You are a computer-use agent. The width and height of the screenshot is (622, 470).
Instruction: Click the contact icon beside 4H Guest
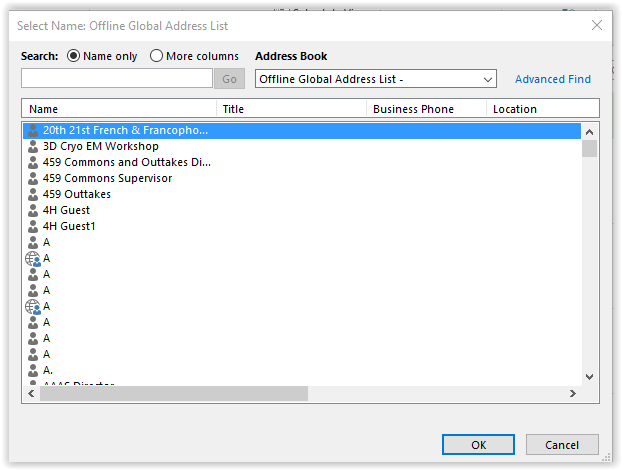33,210
